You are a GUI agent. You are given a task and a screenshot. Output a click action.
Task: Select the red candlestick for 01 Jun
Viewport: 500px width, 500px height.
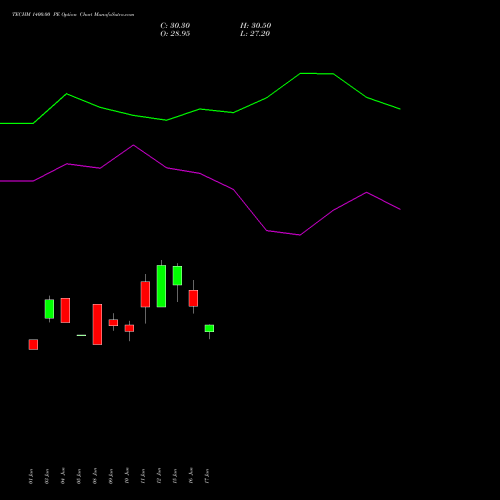tap(33, 344)
